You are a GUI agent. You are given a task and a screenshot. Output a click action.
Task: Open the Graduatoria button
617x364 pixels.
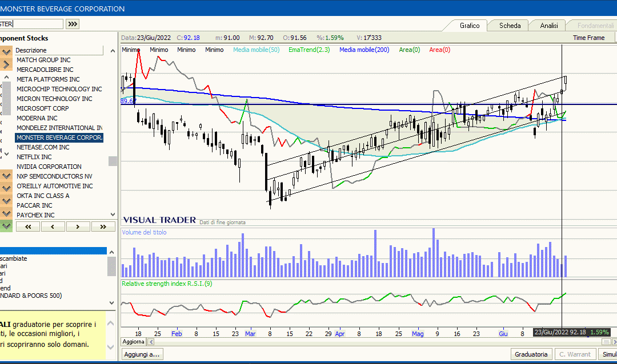tap(531, 354)
